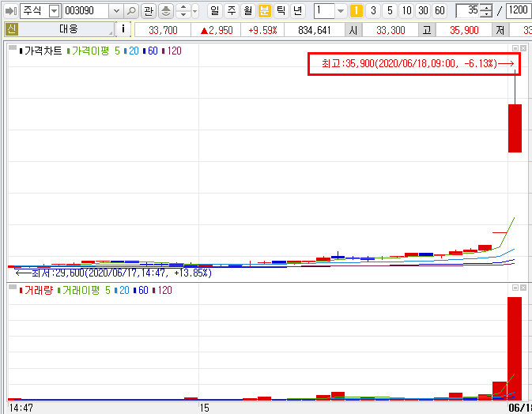Select the 3-minute interval button
The height and width of the screenshot is (414, 532).
coord(373,11)
